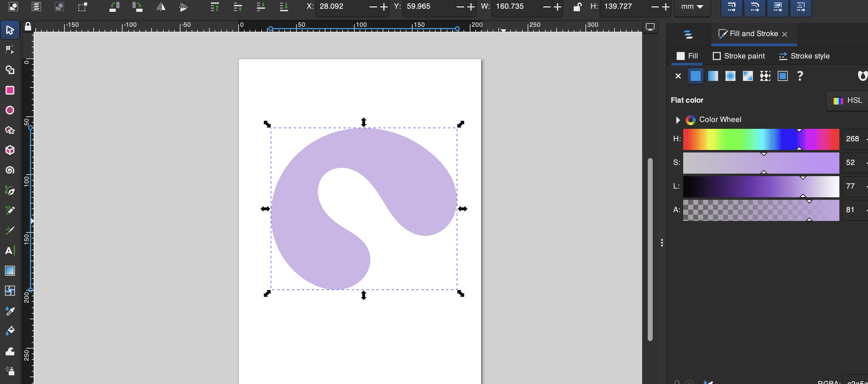This screenshot has height=384, width=868.
Task: Click the Deselect icon
Action: point(59,7)
